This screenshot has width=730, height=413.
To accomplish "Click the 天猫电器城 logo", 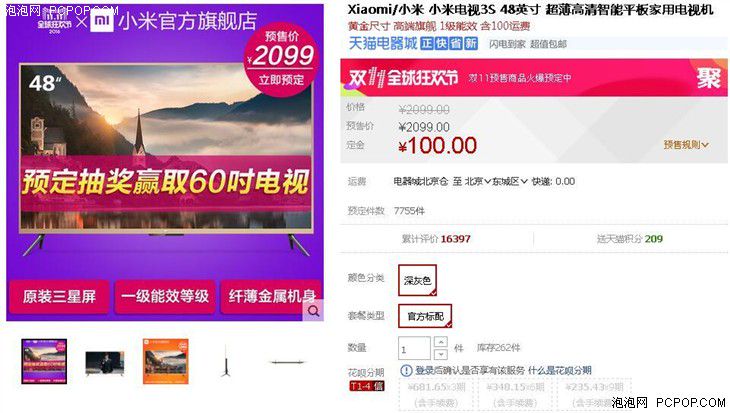I will pos(383,44).
